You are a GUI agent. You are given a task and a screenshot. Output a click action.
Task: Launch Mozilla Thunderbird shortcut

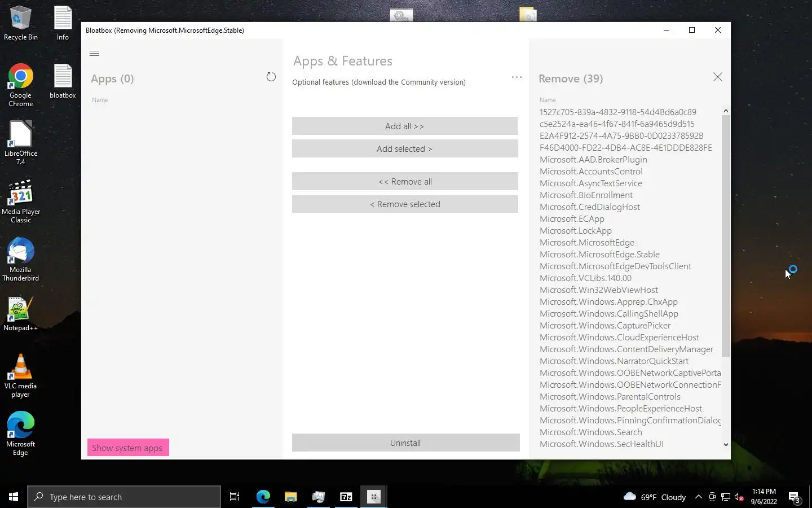21,259
